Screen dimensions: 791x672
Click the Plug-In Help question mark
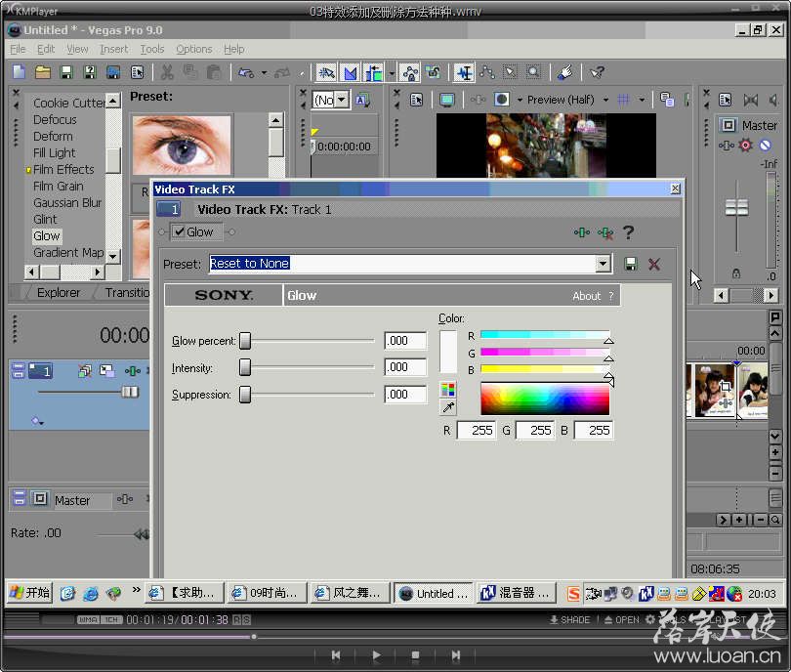[628, 232]
